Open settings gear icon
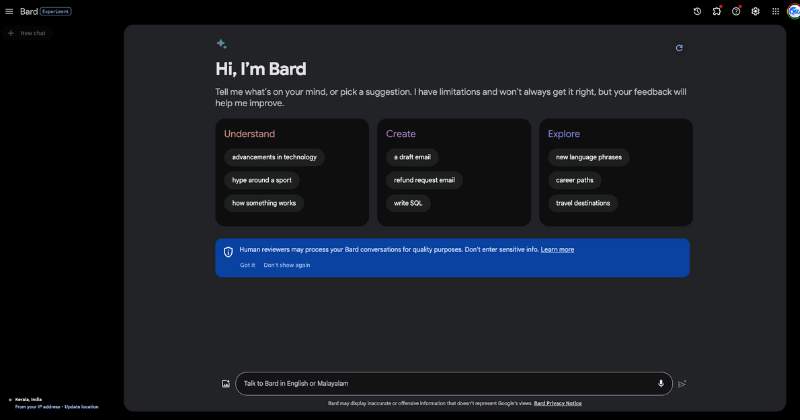The image size is (800, 420). (x=756, y=11)
